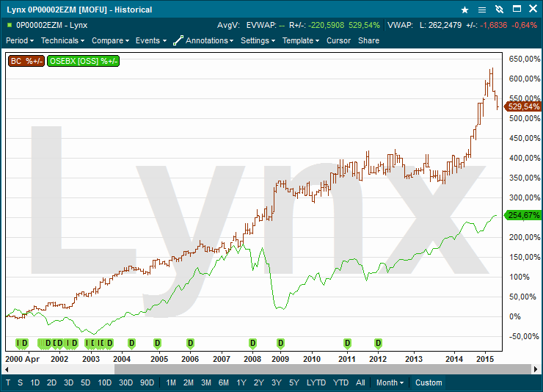Viewport: 543px width, 392px height.
Task: Click the horizontal chart scrollbar thumb
Action: click(x=323, y=369)
